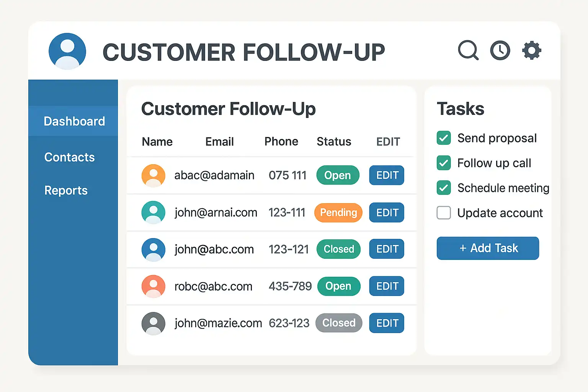Image resolution: width=588 pixels, height=392 pixels.
Task: Select the teal avatar for john@arnai.com
Action: 153,212
